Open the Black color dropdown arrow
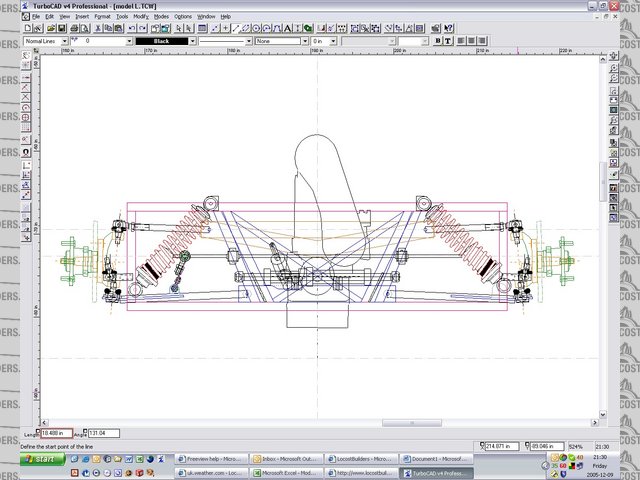This screenshot has width=640, height=480. coord(192,41)
